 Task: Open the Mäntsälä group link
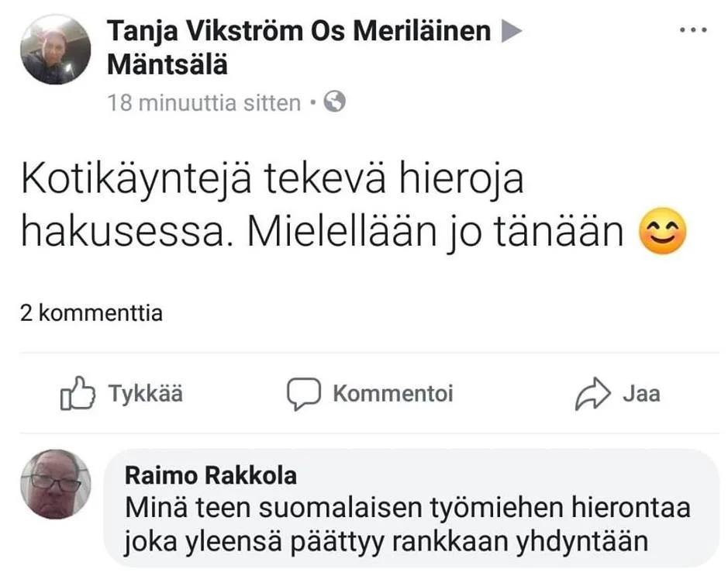coord(167,65)
